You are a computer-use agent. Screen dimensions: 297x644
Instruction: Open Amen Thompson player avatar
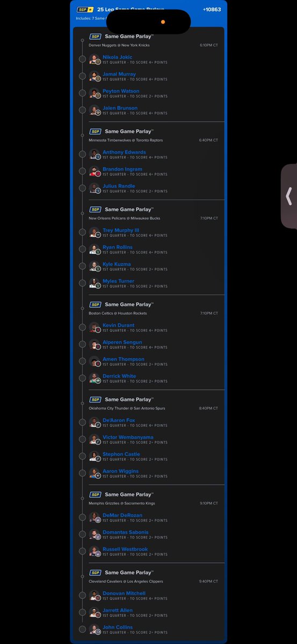click(x=95, y=361)
